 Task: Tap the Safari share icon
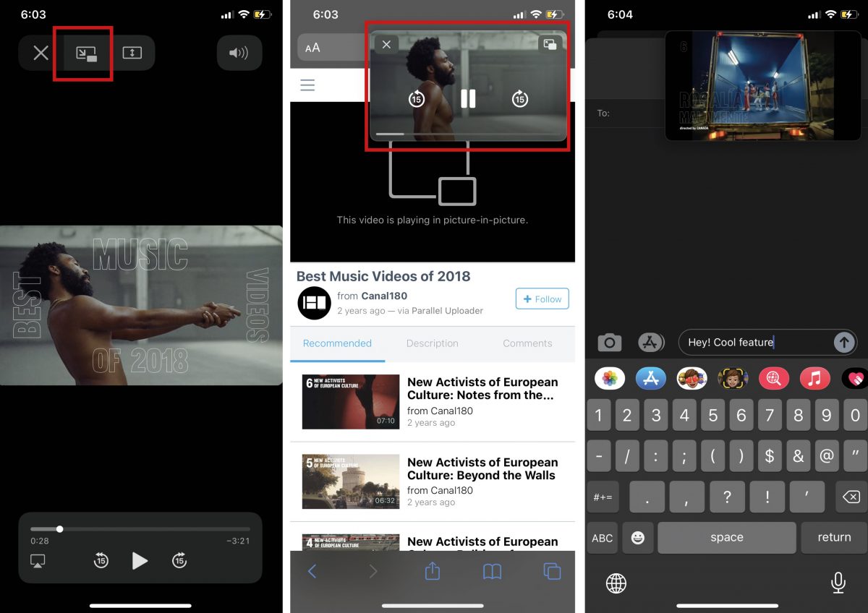coord(433,571)
